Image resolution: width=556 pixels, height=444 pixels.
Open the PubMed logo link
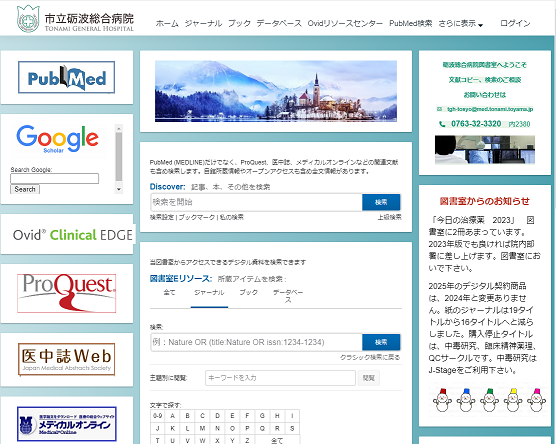point(66,77)
